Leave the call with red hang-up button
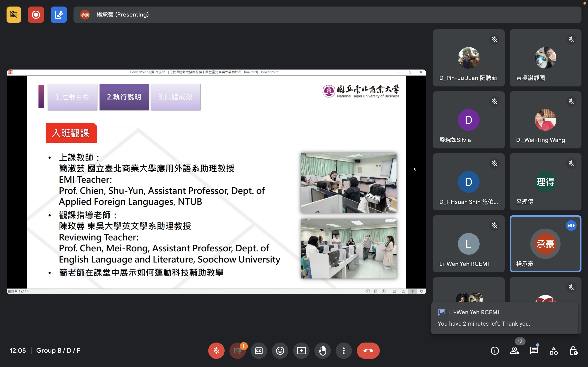The height and width of the screenshot is (367, 588). pos(368,350)
